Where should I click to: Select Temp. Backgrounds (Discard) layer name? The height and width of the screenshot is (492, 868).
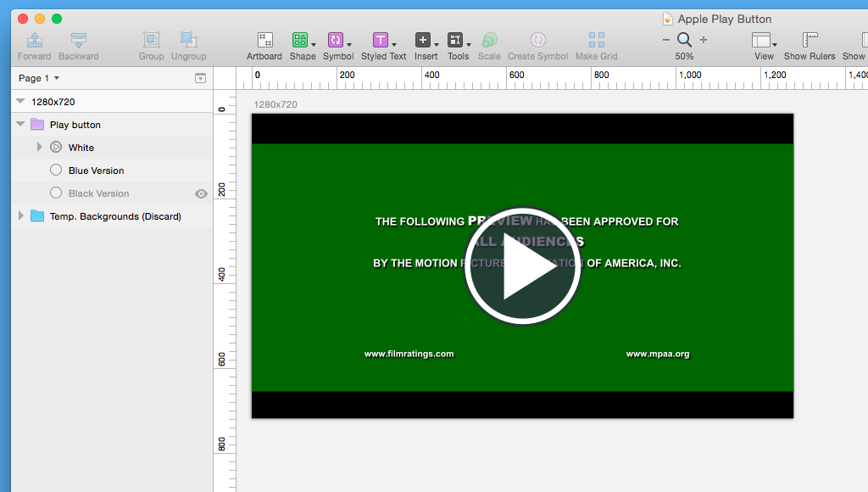tap(115, 216)
